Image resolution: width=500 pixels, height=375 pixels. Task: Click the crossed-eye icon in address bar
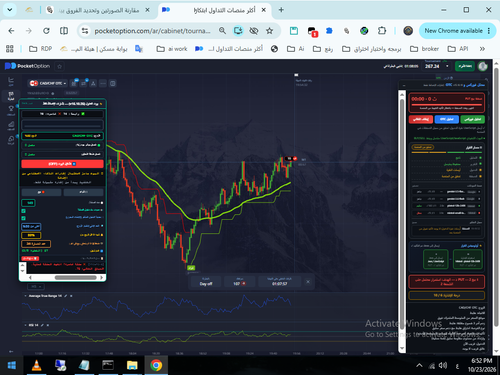click(x=254, y=31)
